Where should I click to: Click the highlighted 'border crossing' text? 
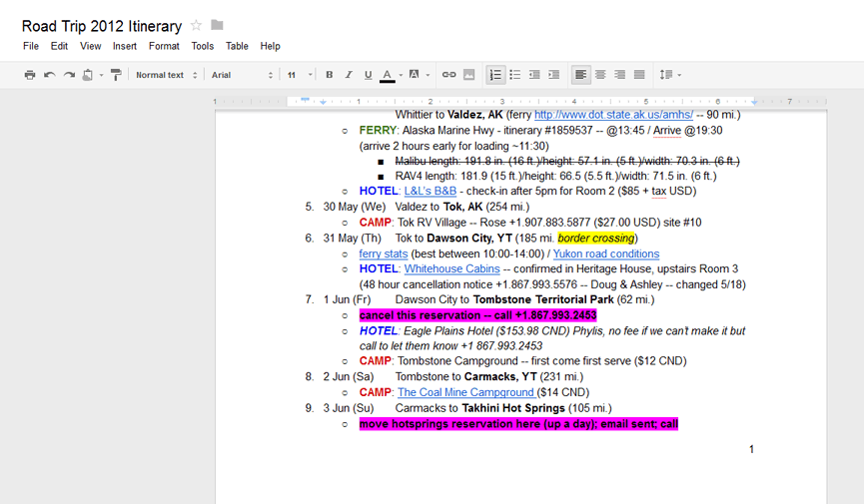click(595, 238)
